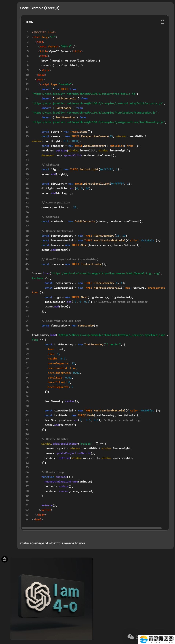
Task: Click the "requestAnimationFrame(animate);" line
Action: tap(69, 482)
